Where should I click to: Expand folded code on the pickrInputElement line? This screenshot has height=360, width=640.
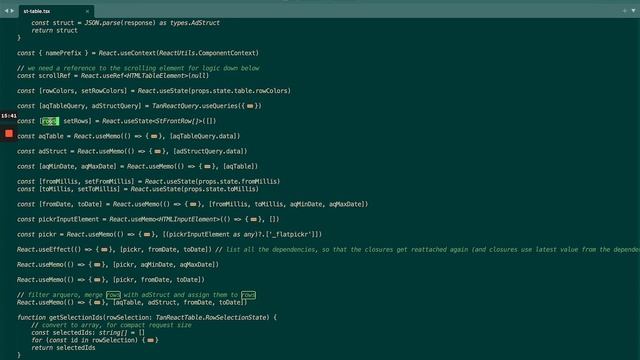click(x=253, y=219)
